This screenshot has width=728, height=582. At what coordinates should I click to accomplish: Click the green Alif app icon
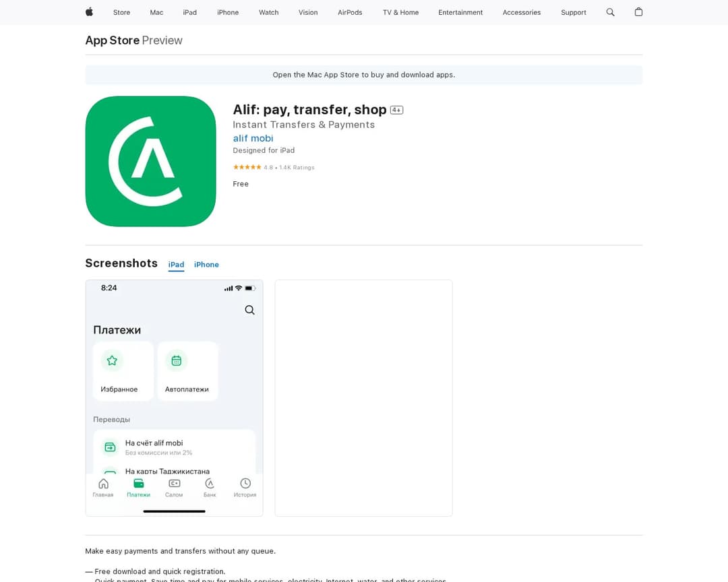150,162
